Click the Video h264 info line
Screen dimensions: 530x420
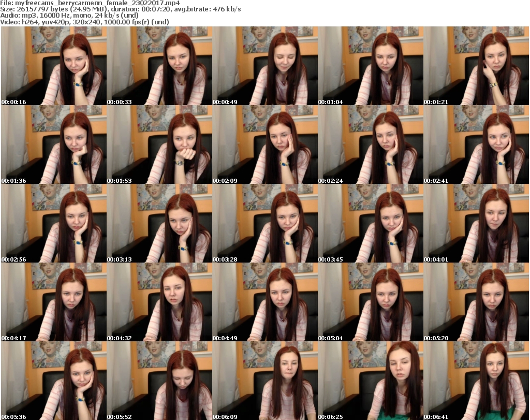point(84,22)
